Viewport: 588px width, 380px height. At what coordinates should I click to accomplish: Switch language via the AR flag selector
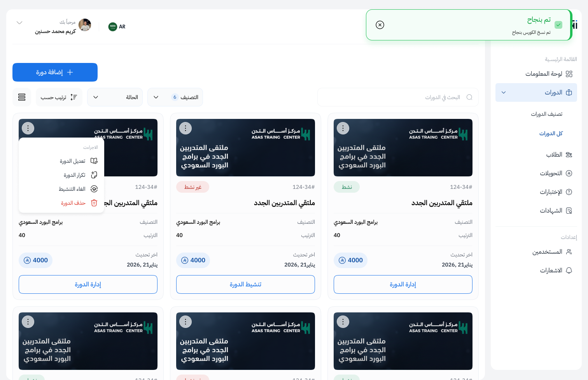click(x=117, y=26)
